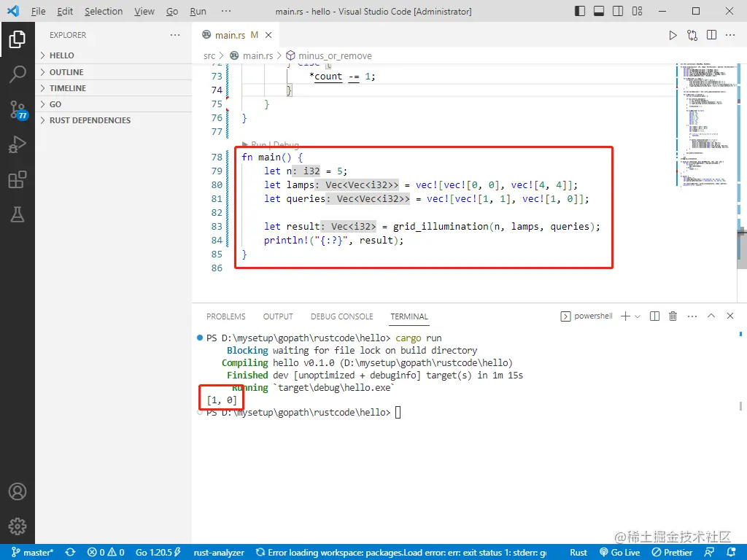Open the Extensions view
The width and height of the screenshot is (747, 560).
(18, 179)
